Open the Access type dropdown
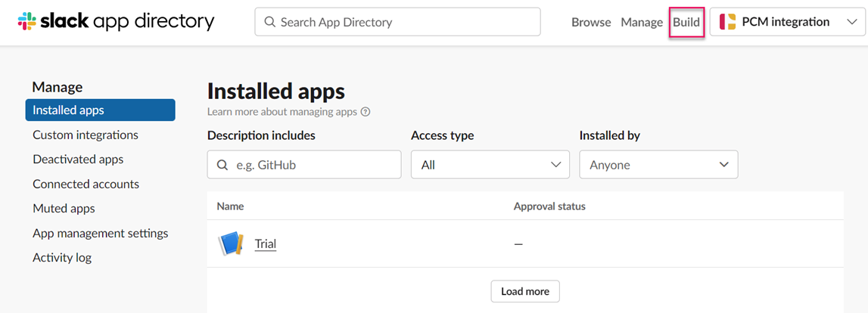The height and width of the screenshot is (313, 868). coord(490,165)
